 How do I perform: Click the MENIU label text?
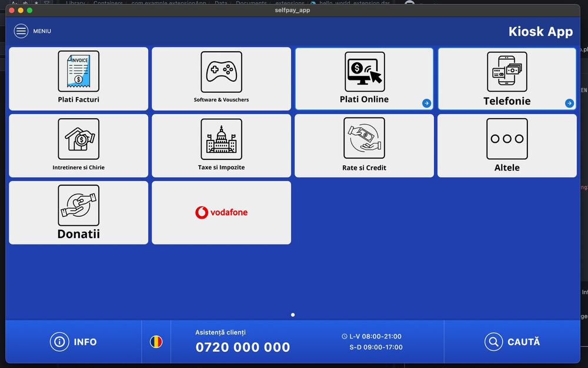(x=42, y=31)
